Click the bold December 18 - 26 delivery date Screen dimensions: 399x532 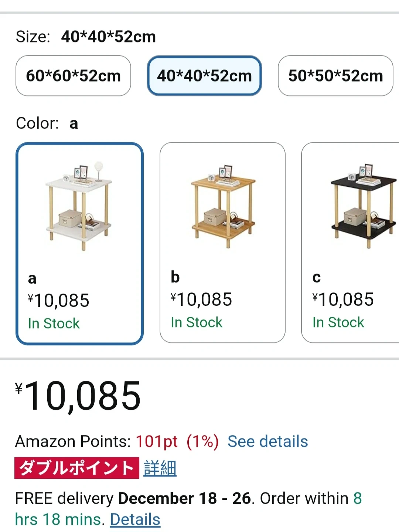click(x=184, y=498)
